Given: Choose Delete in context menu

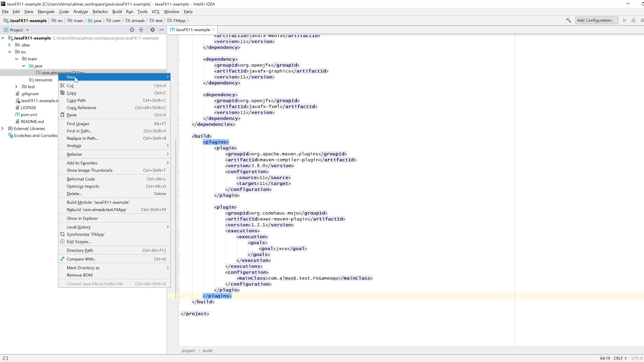Looking at the screenshot, I should [114, 194].
